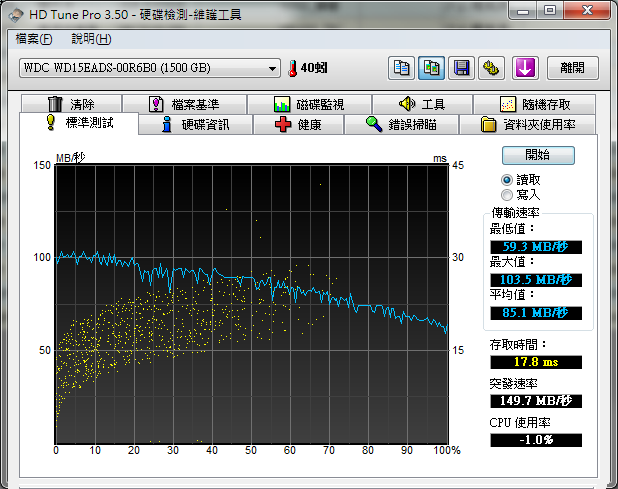Select the 讀取 read radio button
The width and height of the screenshot is (618, 489).
pyautogui.click(x=506, y=180)
